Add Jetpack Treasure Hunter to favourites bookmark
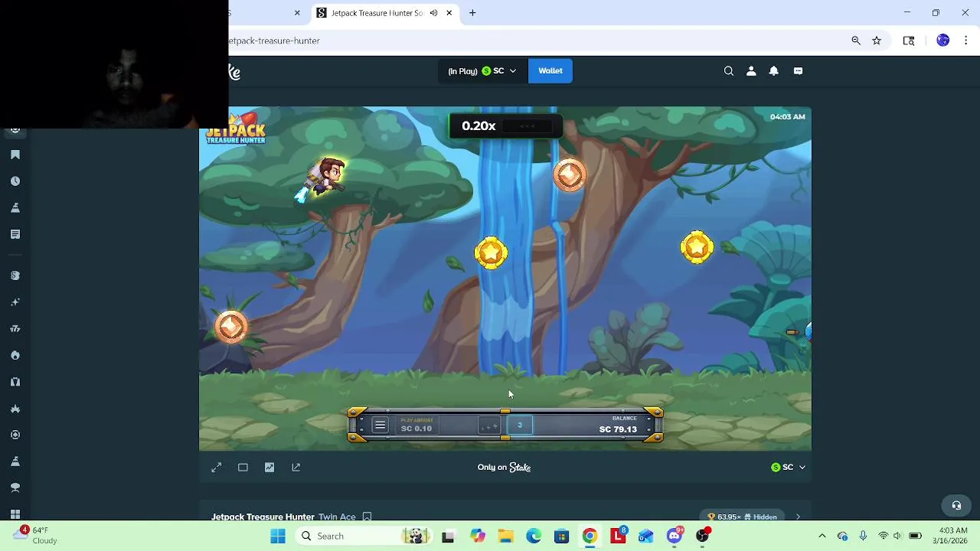This screenshot has height=551, width=980. pyautogui.click(x=367, y=517)
